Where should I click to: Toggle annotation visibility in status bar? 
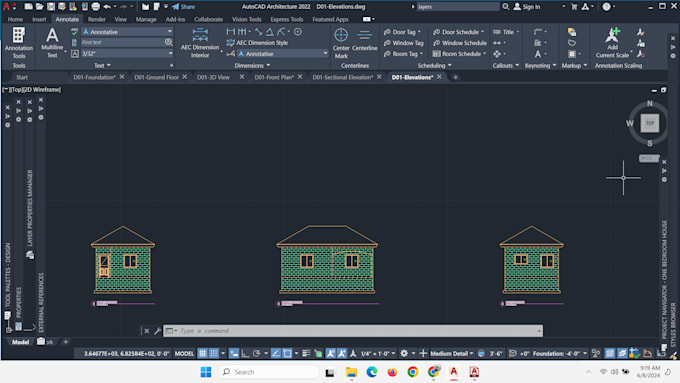330,354
